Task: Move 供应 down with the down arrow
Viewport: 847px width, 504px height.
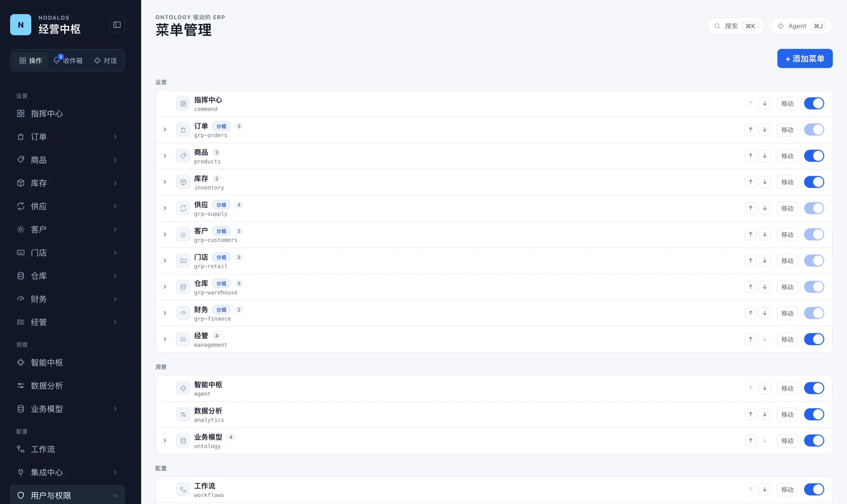Action: [765, 208]
